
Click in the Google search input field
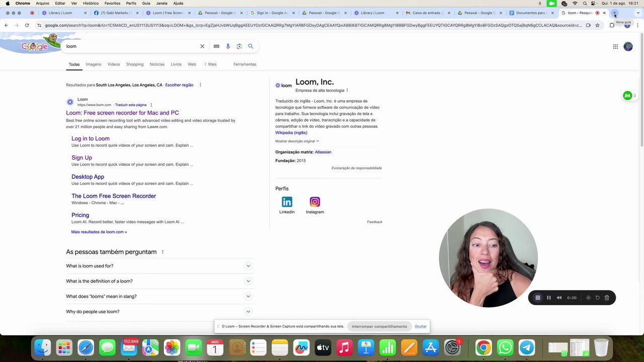pyautogui.click(x=132, y=46)
